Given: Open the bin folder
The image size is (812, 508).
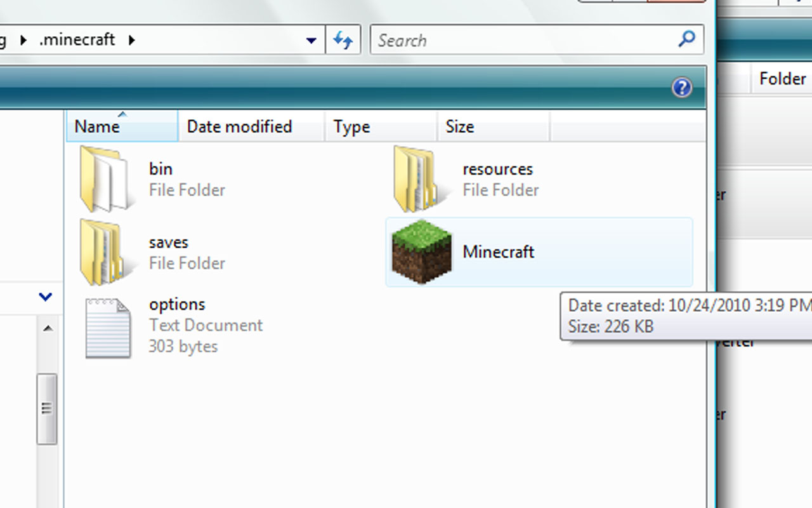Looking at the screenshot, I should click(x=160, y=168).
